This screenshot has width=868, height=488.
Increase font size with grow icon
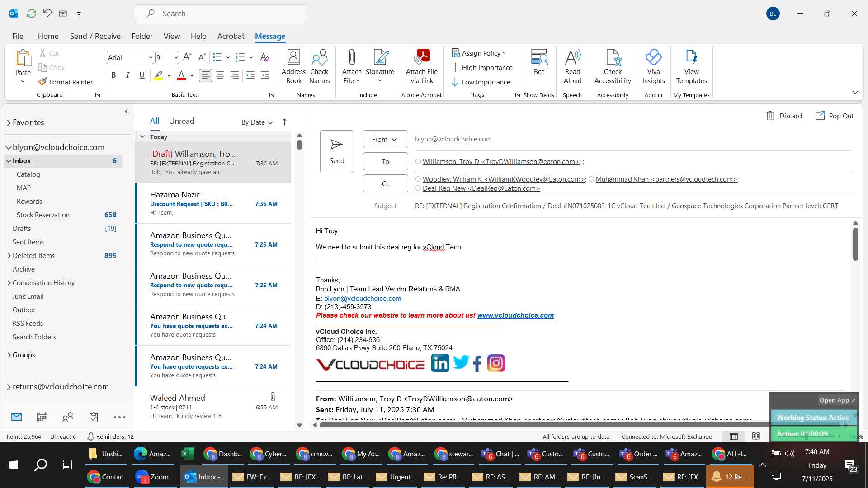[x=187, y=57]
